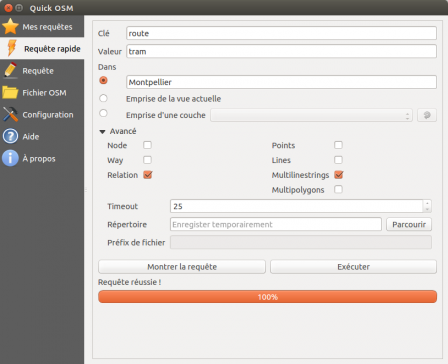Open the Requête tab
This screenshot has height=364, width=448.
click(42, 70)
